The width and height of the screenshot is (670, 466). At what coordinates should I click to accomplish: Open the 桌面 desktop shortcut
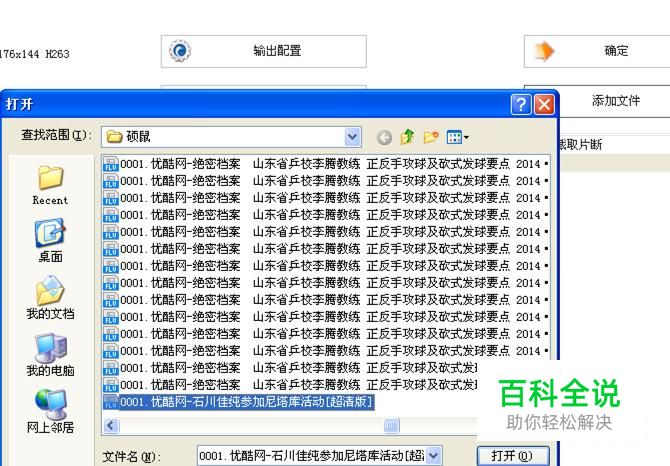[50, 241]
